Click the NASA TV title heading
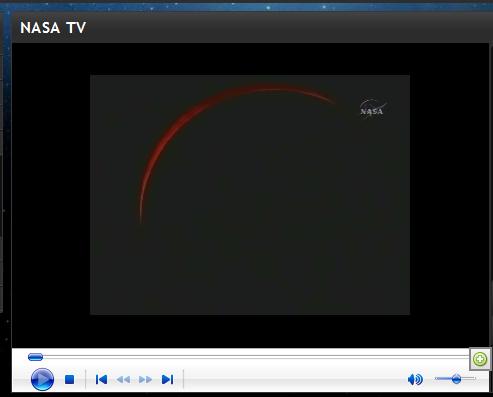Viewport: 493px width, 397px height. pyautogui.click(x=53, y=28)
